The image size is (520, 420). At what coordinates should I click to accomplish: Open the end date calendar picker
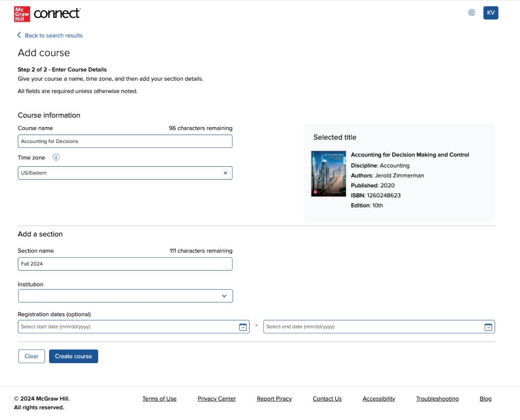tap(488, 327)
